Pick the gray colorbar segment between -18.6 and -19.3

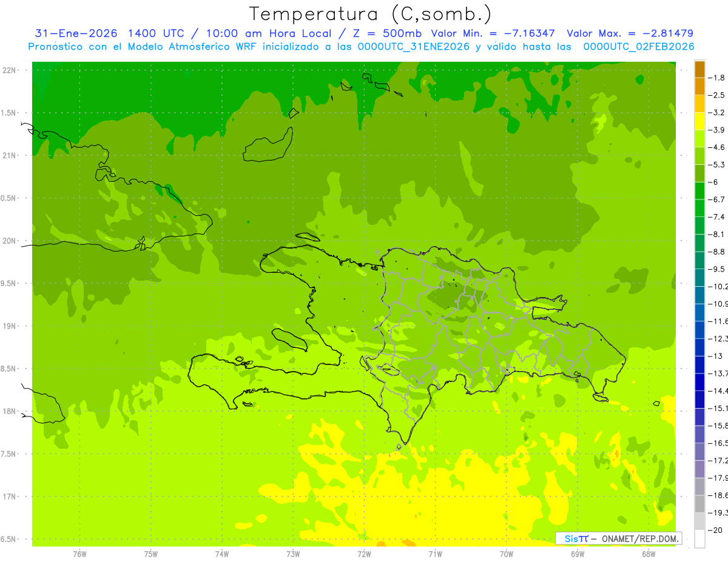[x=699, y=504]
